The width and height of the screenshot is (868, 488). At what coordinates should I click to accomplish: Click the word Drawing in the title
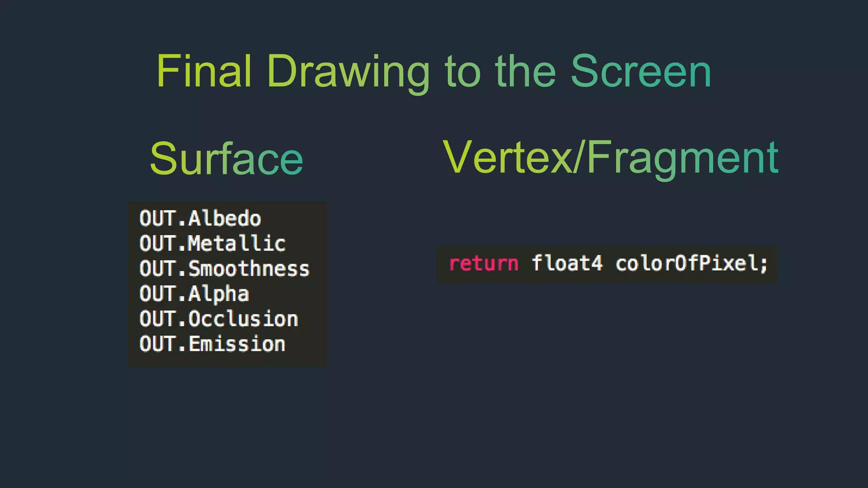tap(348, 72)
